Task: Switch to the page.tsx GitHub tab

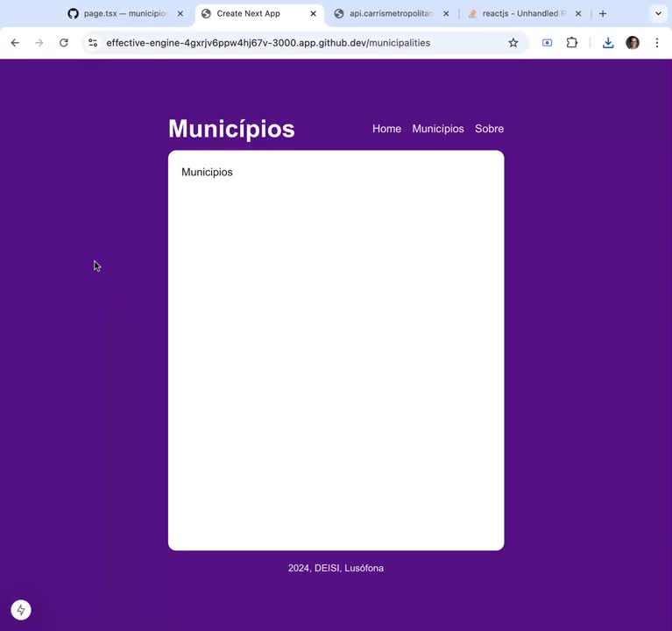Action: tap(124, 14)
